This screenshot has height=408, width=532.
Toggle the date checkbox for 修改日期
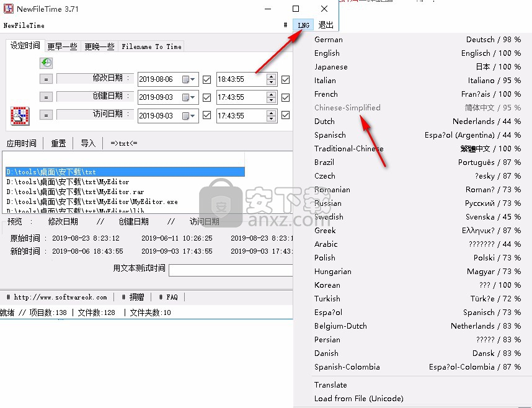(206, 79)
